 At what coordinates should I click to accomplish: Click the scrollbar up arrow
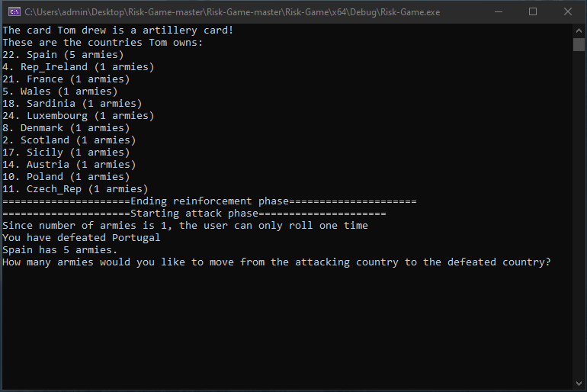pyautogui.click(x=579, y=31)
